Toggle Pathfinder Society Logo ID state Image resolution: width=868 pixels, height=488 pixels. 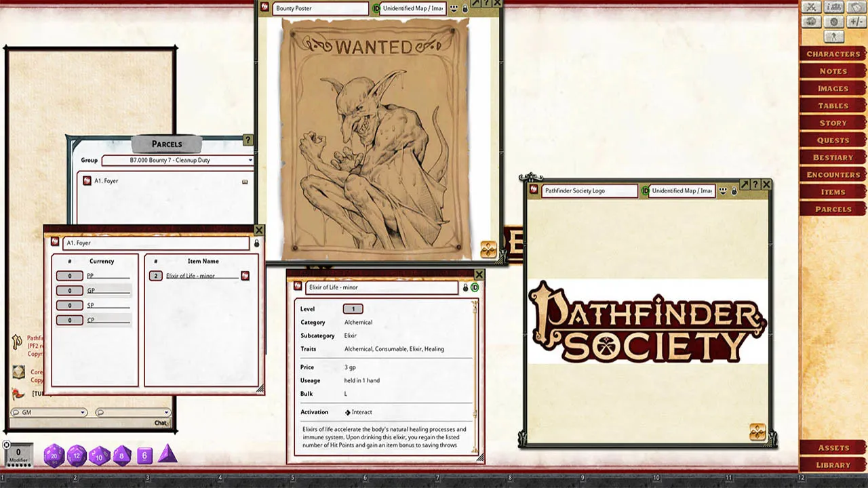point(646,191)
